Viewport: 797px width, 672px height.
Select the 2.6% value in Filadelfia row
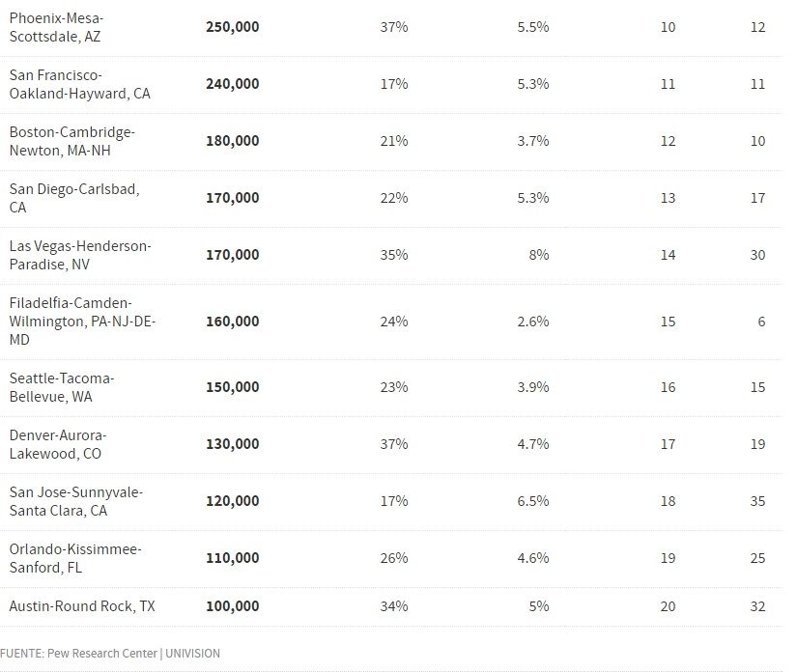pos(532,321)
